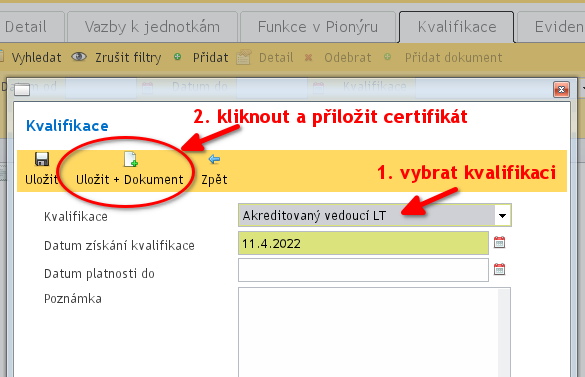Click the Poznámka label

pos(73,299)
